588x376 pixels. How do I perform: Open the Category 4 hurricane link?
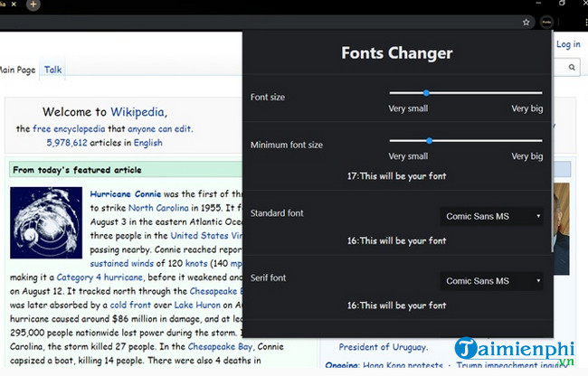[100, 277]
